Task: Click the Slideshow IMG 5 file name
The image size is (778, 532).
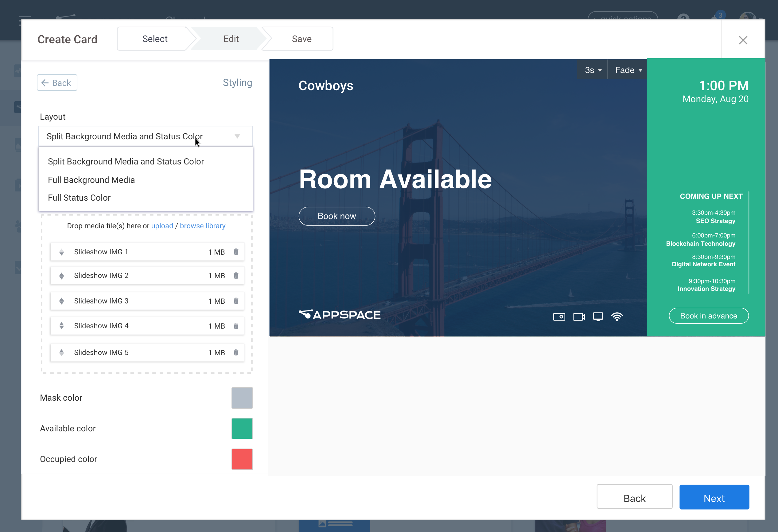Action: click(101, 352)
